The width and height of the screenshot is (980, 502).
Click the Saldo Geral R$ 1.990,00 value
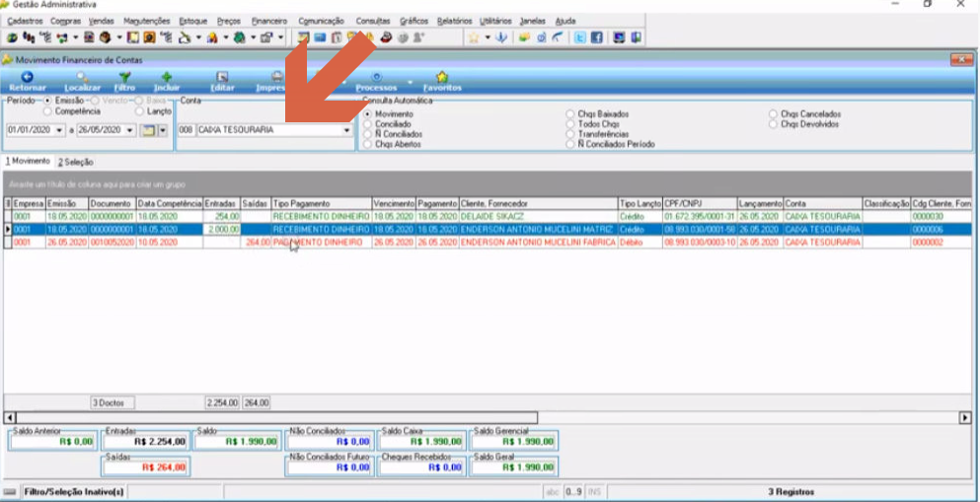coord(514,467)
